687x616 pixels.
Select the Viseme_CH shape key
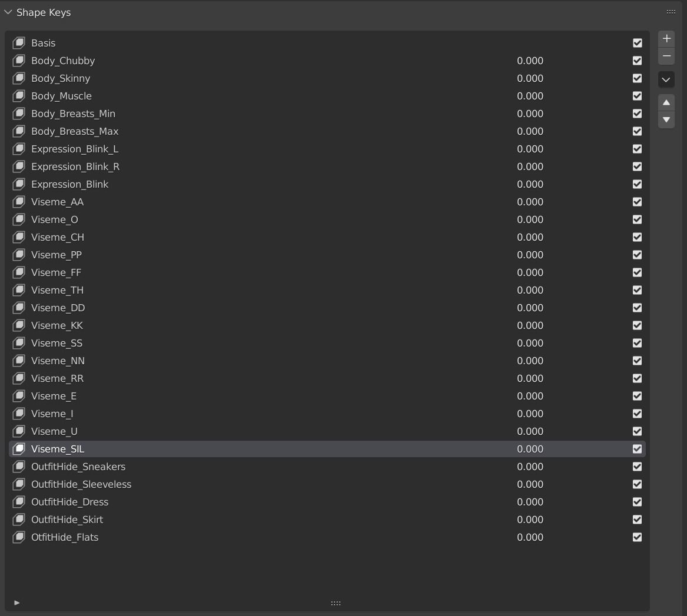[x=58, y=237]
